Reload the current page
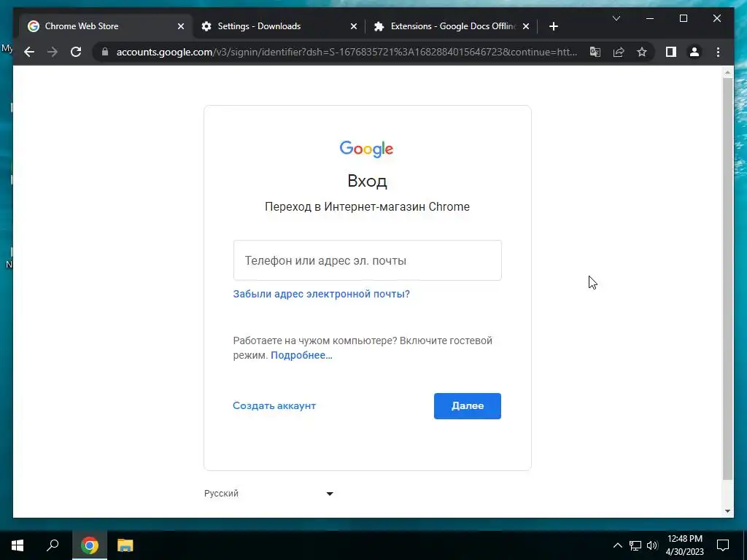 click(x=76, y=52)
